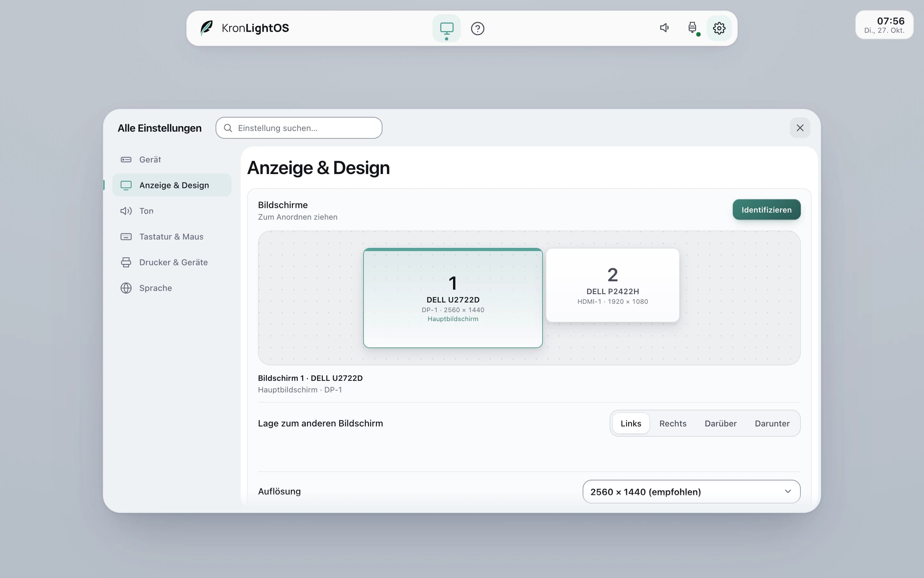924x578 pixels.
Task: Open the help question mark icon
Action: pyautogui.click(x=477, y=28)
